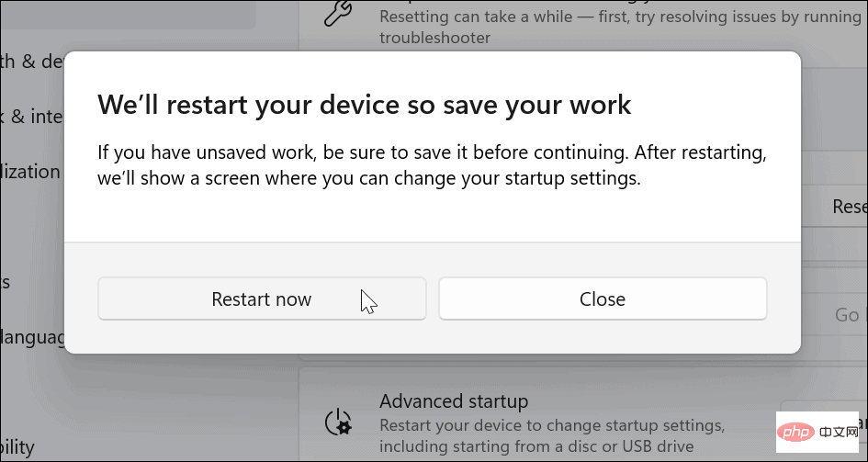Viewport: 868px width, 462px height.
Task: Open Time & language in the sidebar
Action: click(32, 337)
